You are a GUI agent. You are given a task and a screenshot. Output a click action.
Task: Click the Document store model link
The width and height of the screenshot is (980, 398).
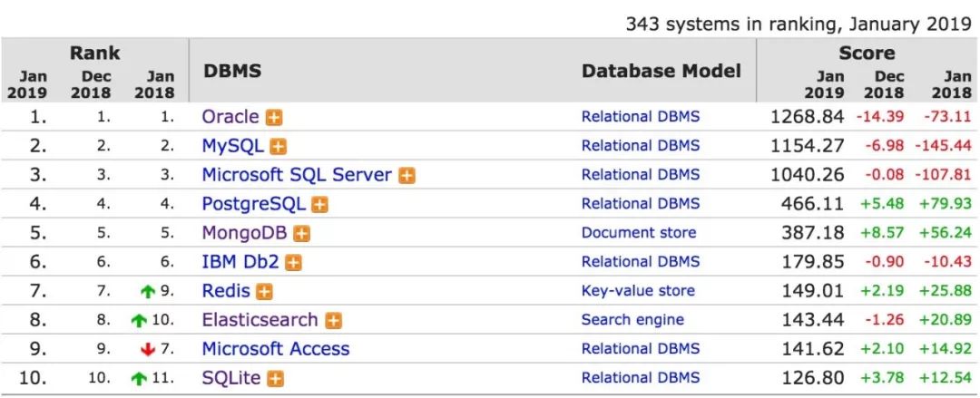639,233
